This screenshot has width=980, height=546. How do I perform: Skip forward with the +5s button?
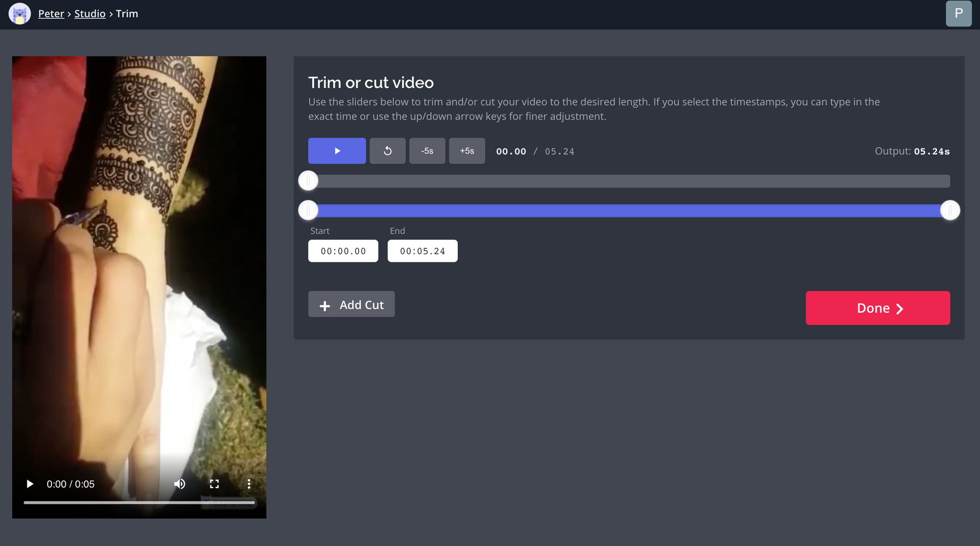466,151
